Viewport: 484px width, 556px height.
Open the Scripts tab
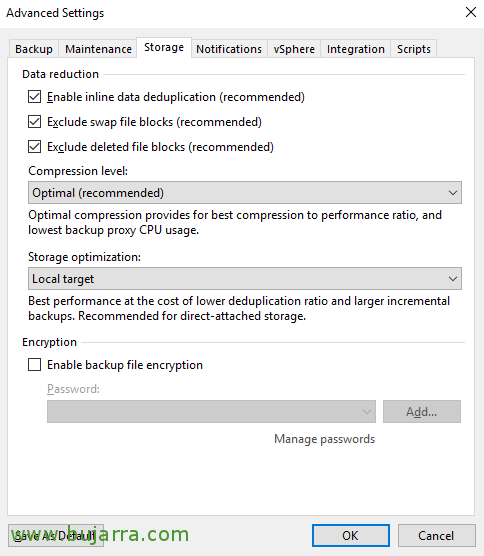[413, 49]
